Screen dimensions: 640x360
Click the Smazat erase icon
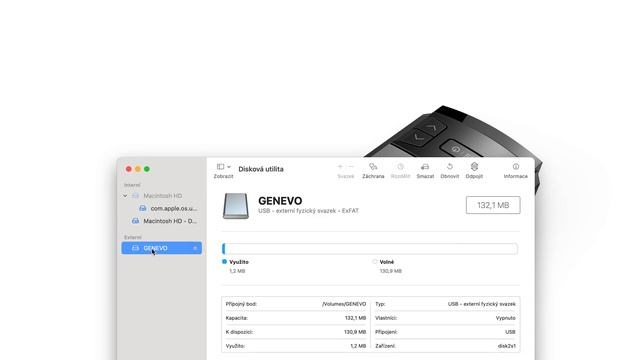pyautogui.click(x=425, y=167)
